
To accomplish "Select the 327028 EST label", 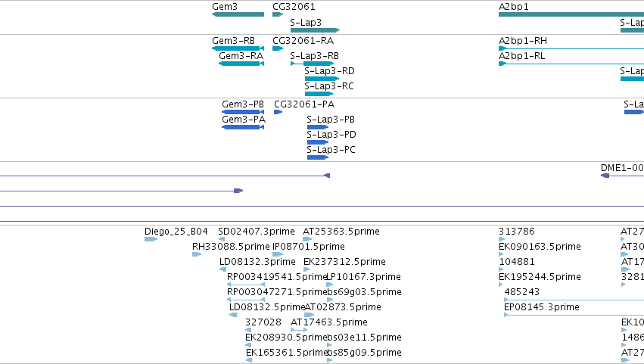I will 263,322.
